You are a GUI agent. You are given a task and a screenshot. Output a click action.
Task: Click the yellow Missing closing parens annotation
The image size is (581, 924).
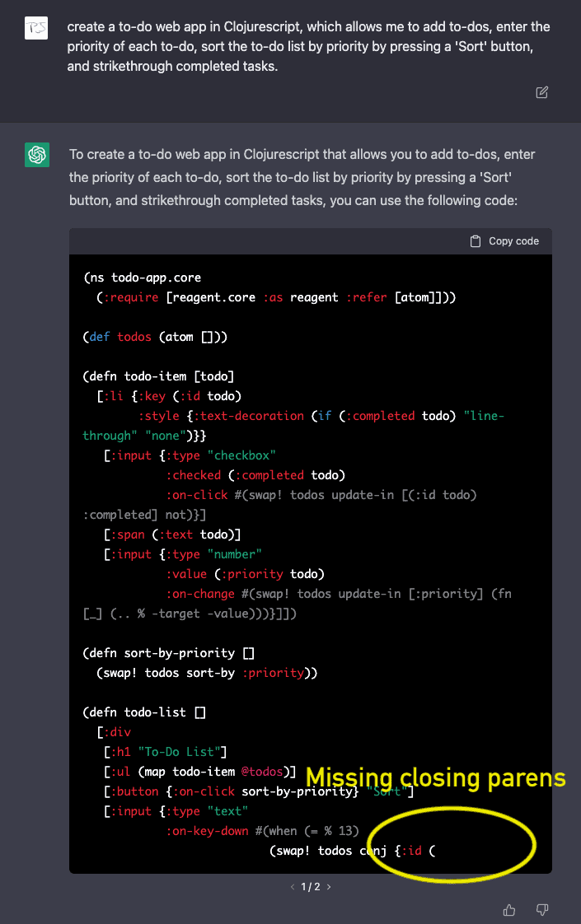(x=435, y=778)
